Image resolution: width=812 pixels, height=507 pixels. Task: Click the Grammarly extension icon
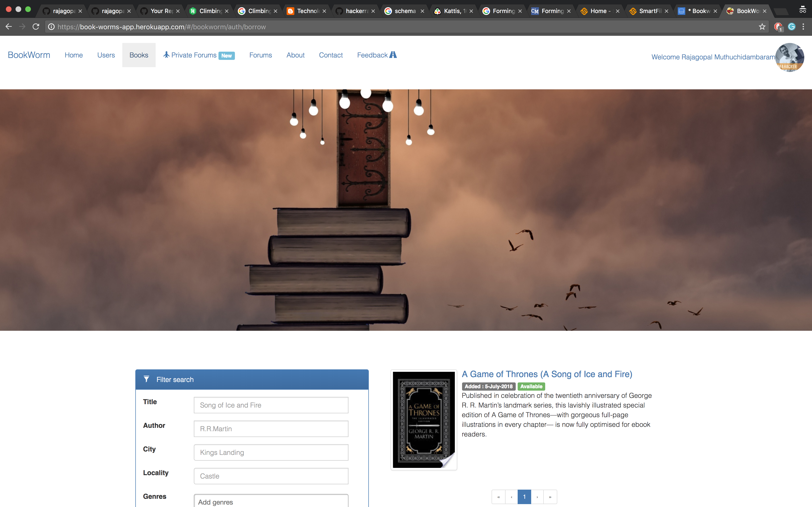pyautogui.click(x=791, y=27)
